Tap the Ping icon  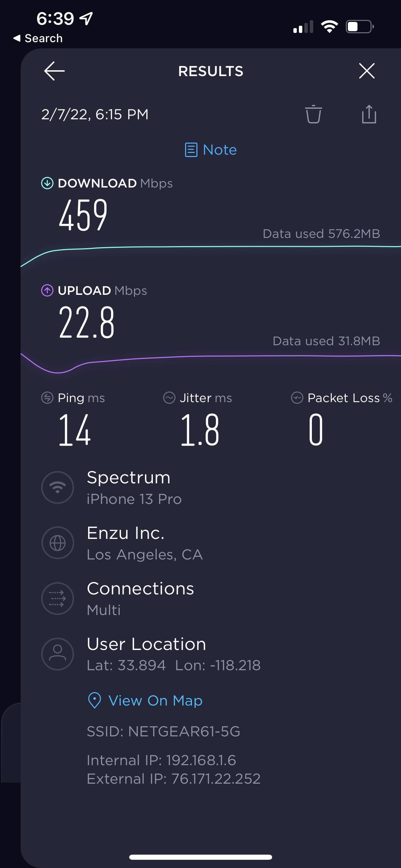47,398
